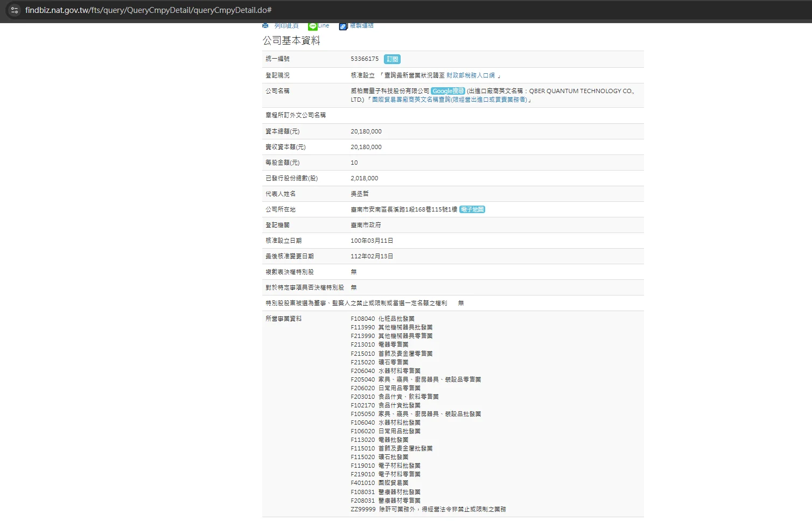
Task: Open the 財政部稅務入口網 link
Action: pos(471,75)
